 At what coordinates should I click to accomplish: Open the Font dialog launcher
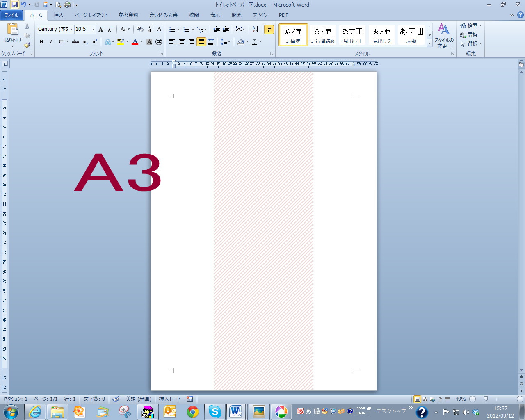pos(161,54)
